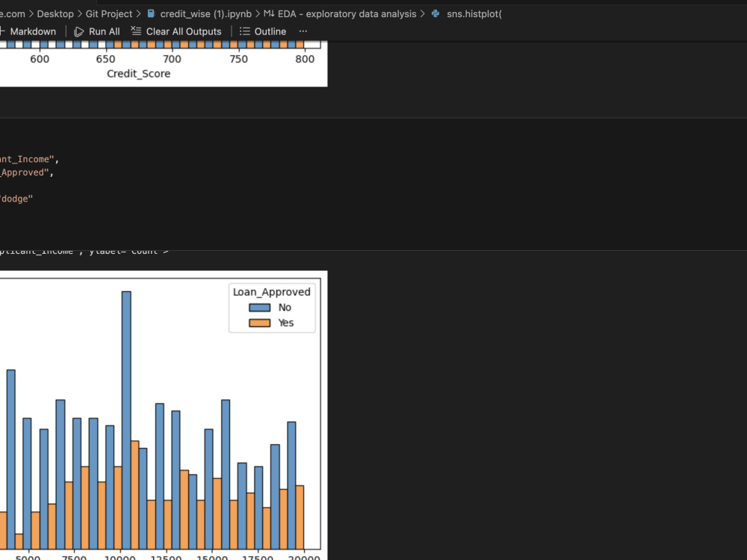Click the 7500 tick on income axis
747x560 pixels.
[74, 557]
